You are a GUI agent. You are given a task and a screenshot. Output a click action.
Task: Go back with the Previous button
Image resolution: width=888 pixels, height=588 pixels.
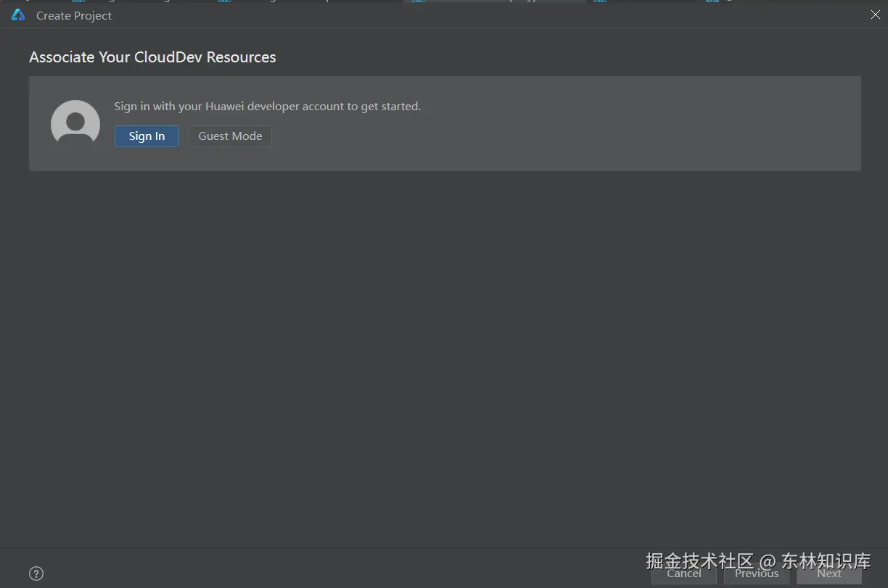click(x=756, y=573)
